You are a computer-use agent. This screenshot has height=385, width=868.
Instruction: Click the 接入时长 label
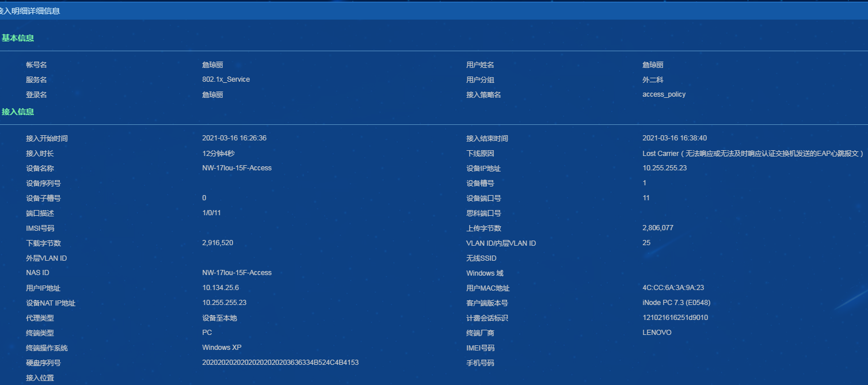pyautogui.click(x=40, y=154)
